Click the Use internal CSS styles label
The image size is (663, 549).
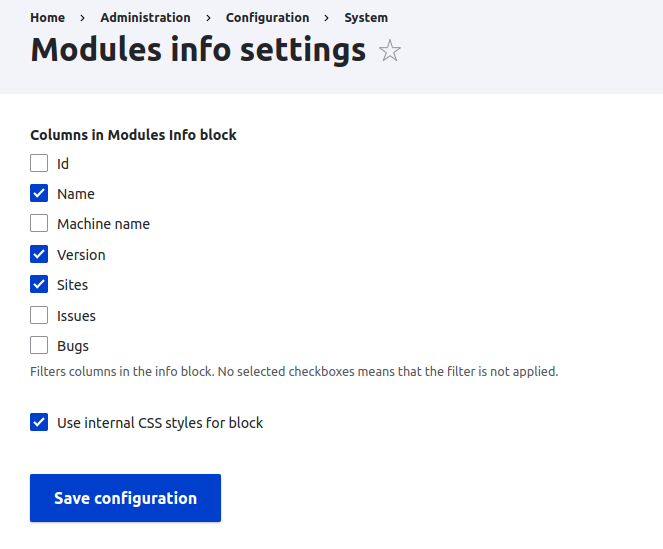pos(160,423)
